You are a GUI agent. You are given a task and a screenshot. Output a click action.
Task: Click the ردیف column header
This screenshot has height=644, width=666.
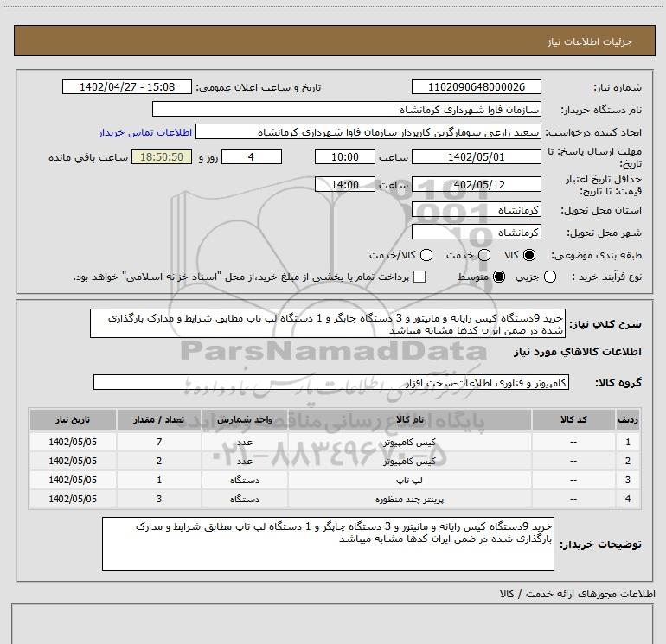pos(628,419)
